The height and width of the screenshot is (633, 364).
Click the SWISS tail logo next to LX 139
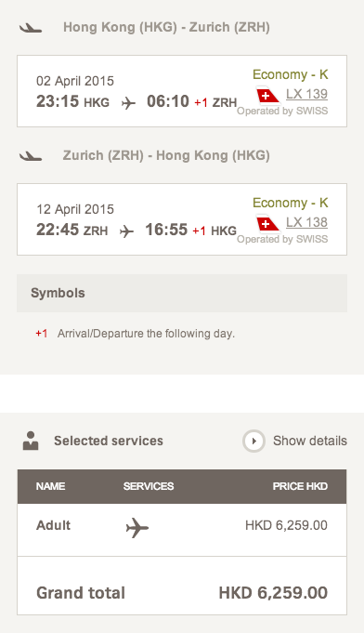pos(267,96)
